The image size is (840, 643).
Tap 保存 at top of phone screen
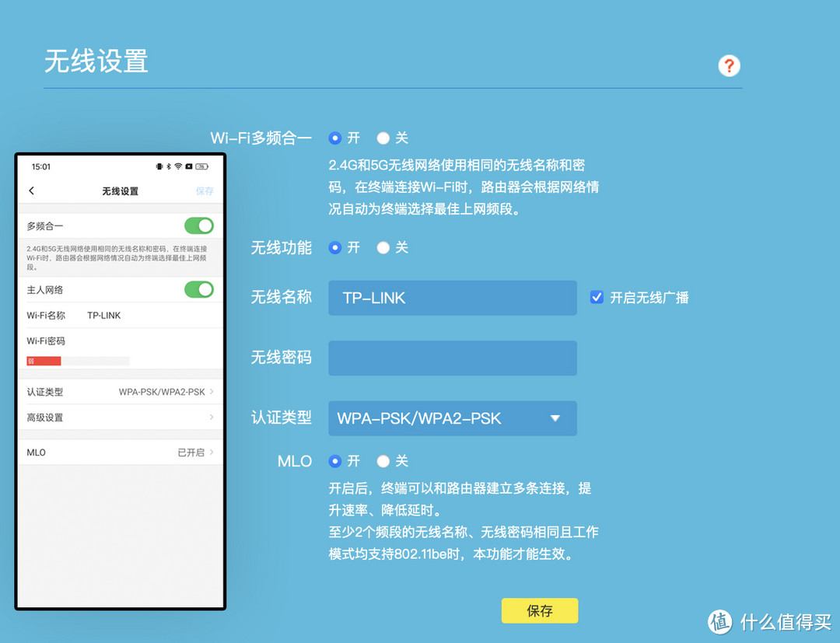[205, 191]
